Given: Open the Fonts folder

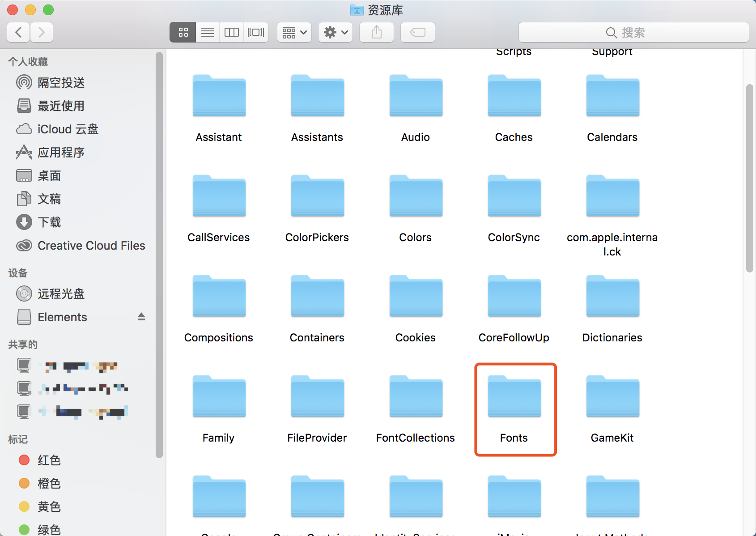Looking at the screenshot, I should [514, 397].
